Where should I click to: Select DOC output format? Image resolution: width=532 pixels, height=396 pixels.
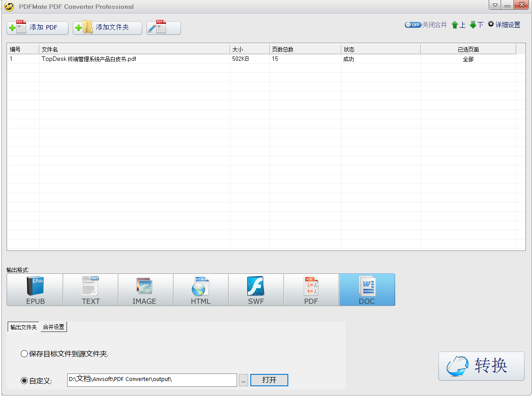tap(367, 290)
